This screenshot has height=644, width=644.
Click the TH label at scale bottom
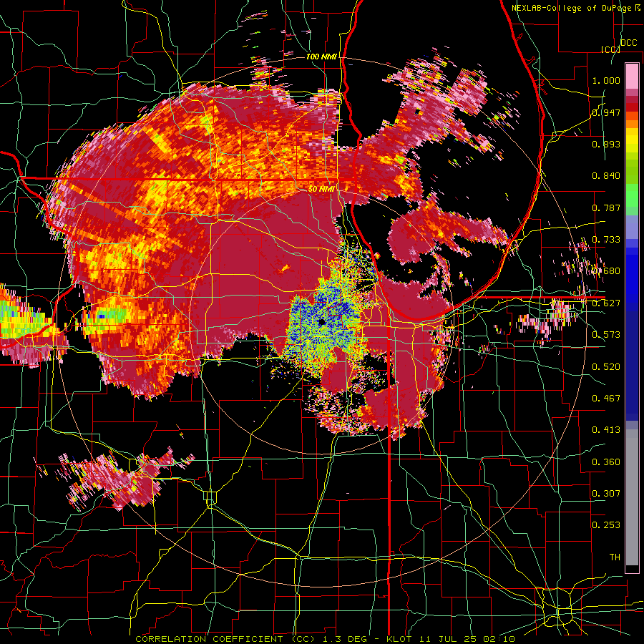tap(615, 557)
